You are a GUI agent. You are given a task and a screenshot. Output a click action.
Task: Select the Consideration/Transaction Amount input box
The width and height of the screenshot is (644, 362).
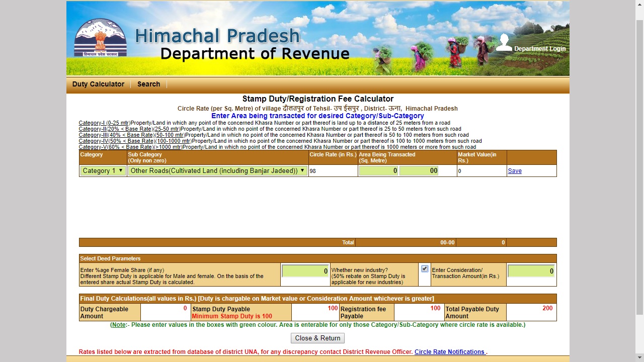531,270
